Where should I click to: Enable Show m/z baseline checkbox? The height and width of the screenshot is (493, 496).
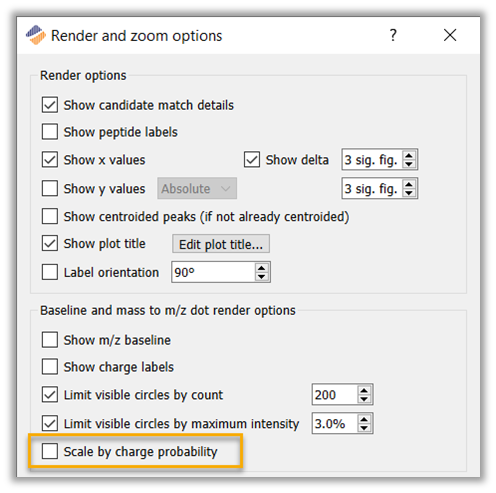(50, 340)
